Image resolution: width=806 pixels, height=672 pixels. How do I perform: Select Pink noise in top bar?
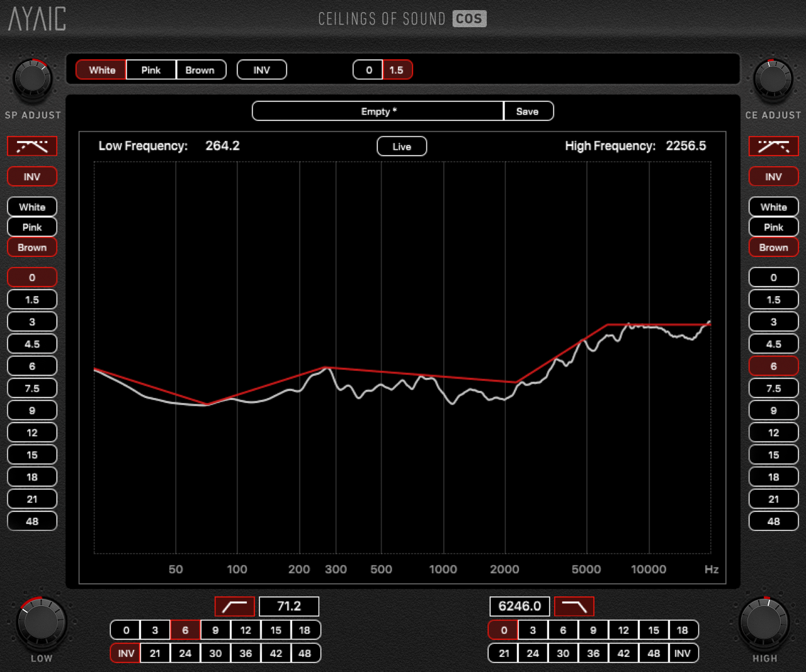151,70
